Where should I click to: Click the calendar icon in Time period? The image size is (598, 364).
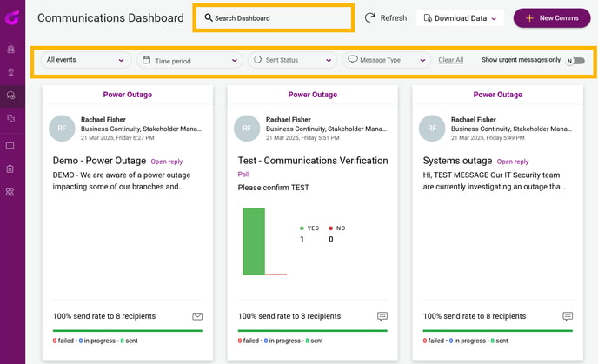click(146, 60)
